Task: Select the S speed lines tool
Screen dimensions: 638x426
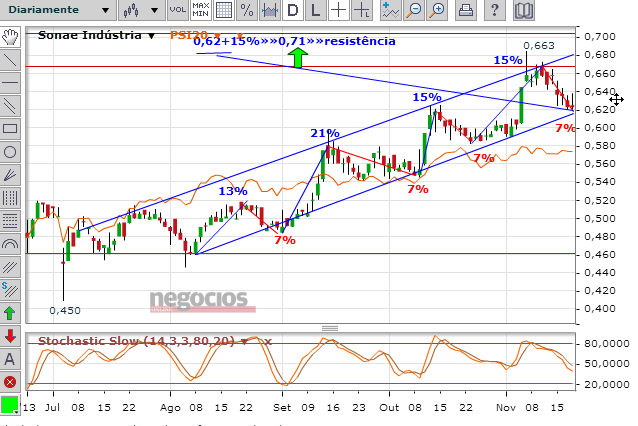Action: point(10,290)
